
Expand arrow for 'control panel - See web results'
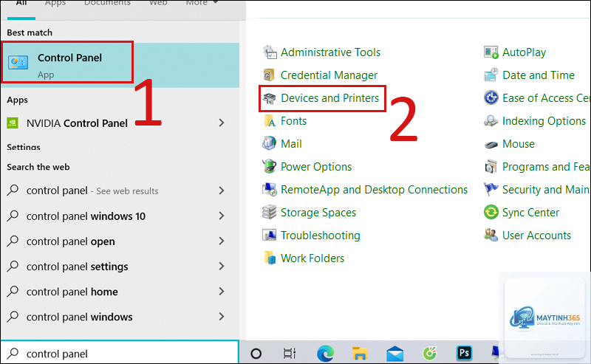click(x=222, y=190)
